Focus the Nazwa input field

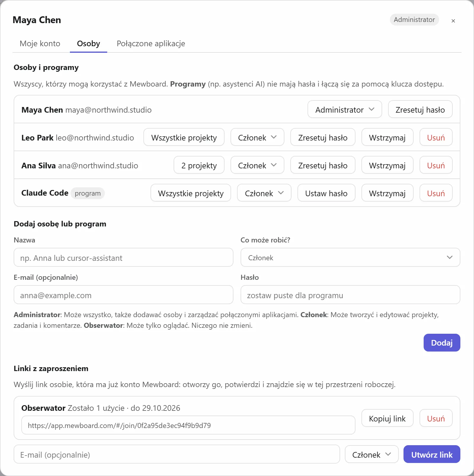[124, 258]
